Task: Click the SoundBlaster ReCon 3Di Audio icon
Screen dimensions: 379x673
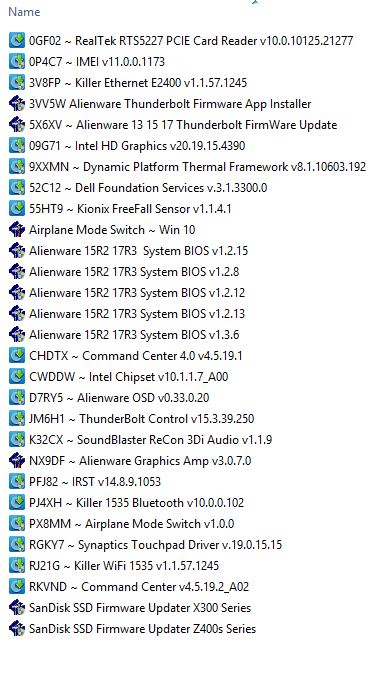Action: (x=17, y=440)
